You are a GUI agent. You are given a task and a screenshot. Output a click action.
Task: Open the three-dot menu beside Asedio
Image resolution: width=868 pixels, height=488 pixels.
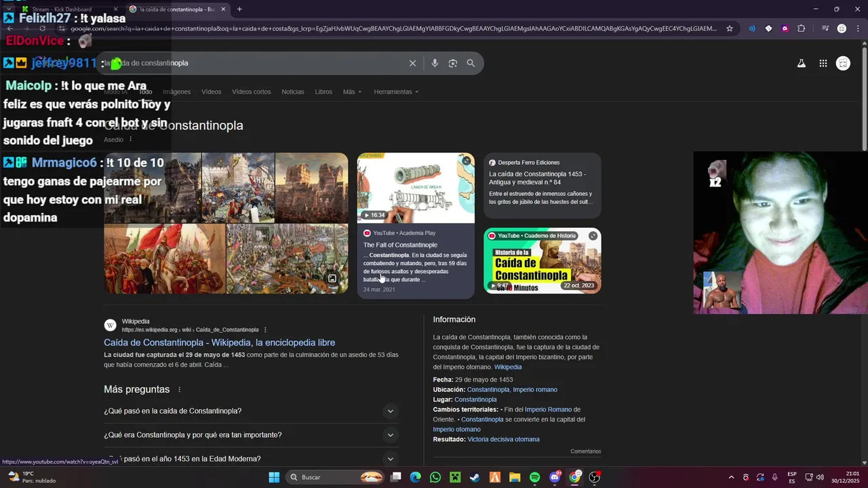(x=131, y=140)
